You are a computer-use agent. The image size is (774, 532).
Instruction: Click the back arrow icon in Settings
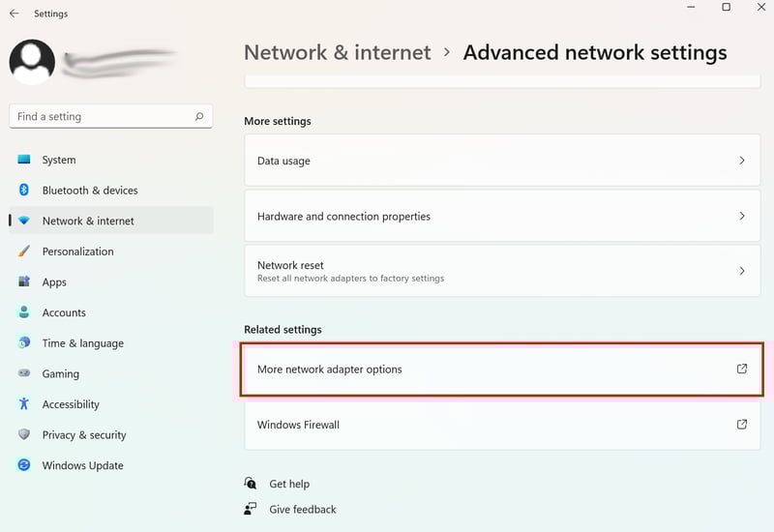(15, 14)
